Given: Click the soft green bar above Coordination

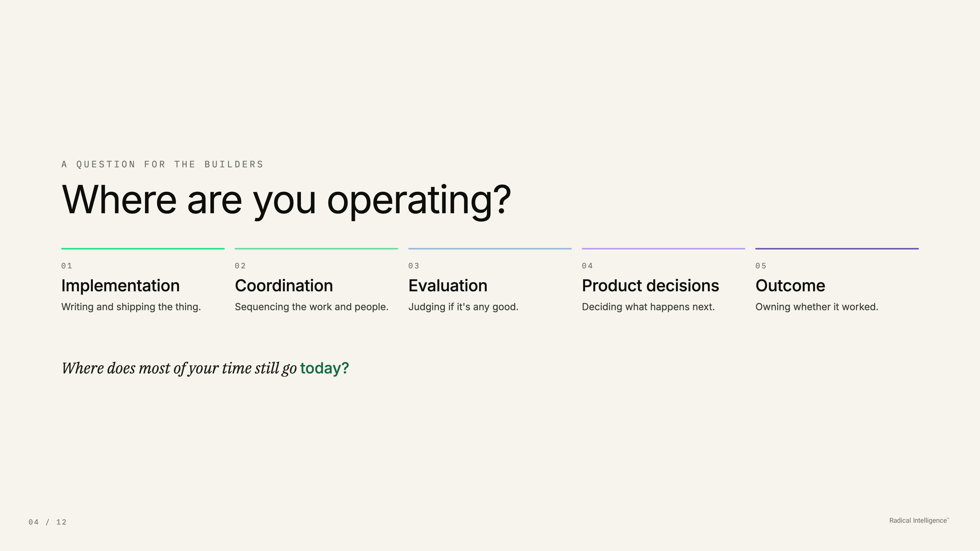Looking at the screenshot, I should pos(316,249).
